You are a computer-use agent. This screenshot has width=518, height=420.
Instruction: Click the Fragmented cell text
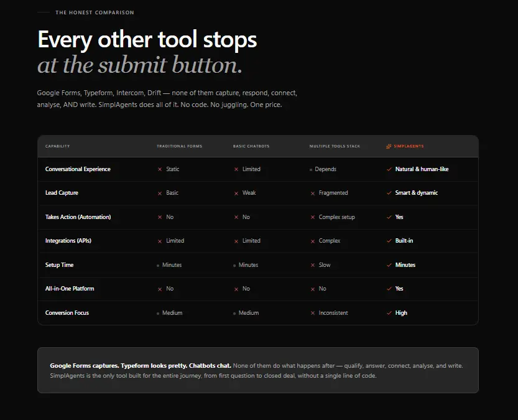tap(333, 193)
